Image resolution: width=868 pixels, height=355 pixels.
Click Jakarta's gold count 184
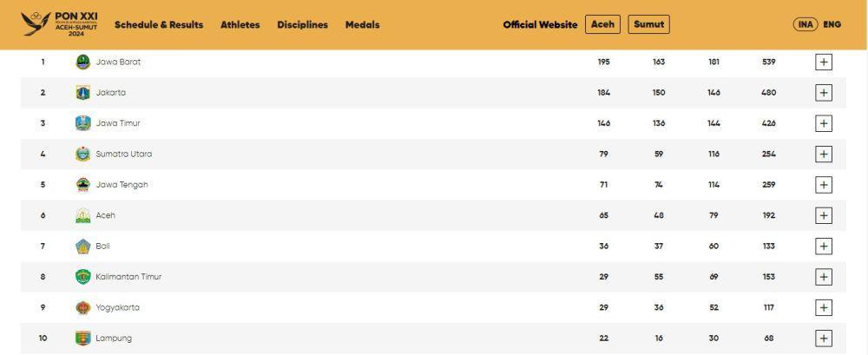click(x=603, y=93)
